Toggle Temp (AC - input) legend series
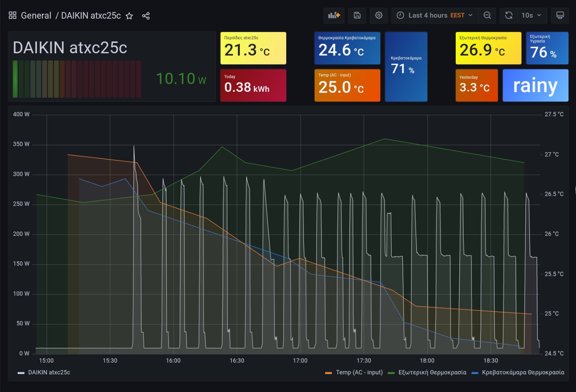The height and width of the screenshot is (392, 576). [x=359, y=372]
